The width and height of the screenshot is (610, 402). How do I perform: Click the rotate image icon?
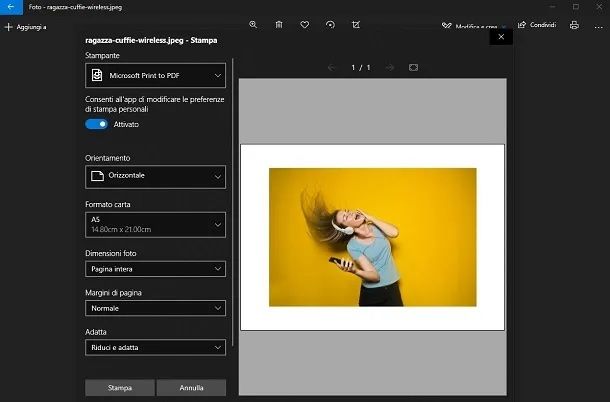[331, 24]
